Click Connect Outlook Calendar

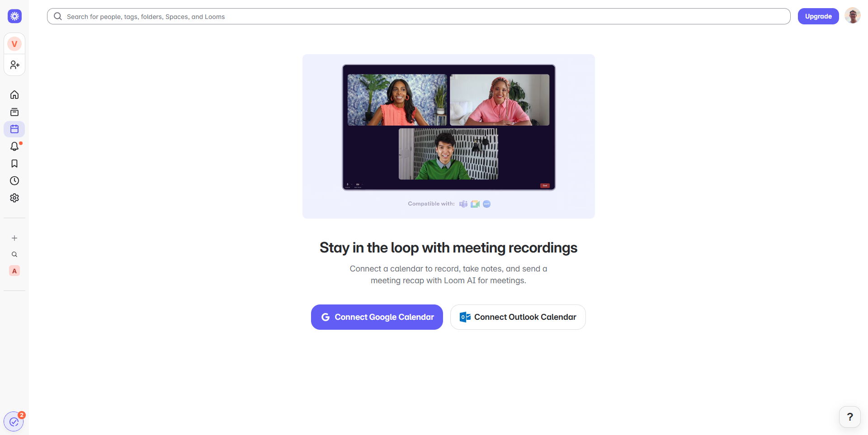click(518, 317)
